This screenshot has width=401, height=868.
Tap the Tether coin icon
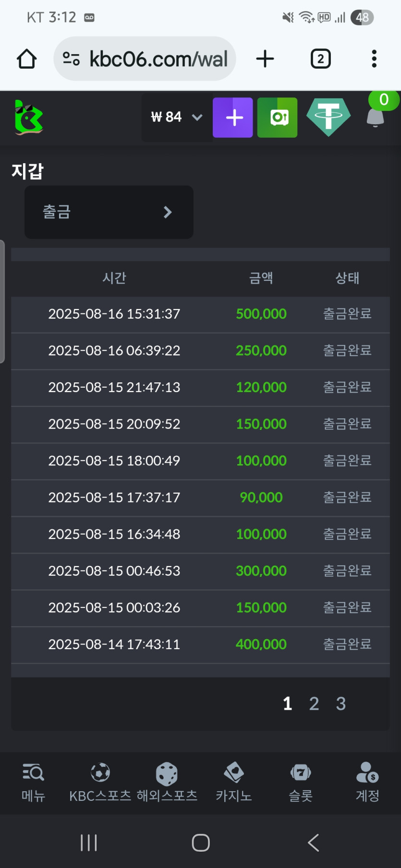point(328,117)
